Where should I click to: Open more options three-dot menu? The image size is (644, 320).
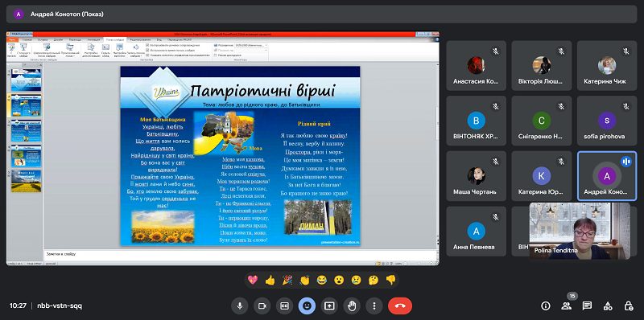coord(374,306)
